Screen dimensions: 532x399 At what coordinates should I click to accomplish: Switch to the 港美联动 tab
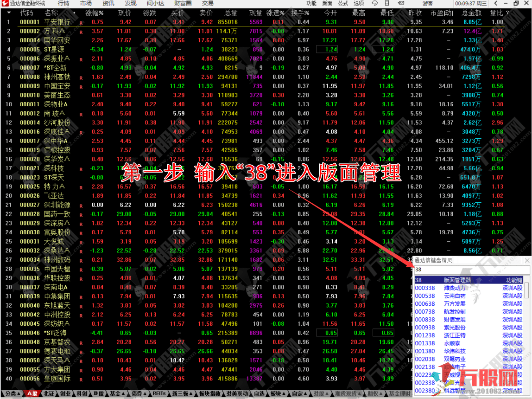237,393
